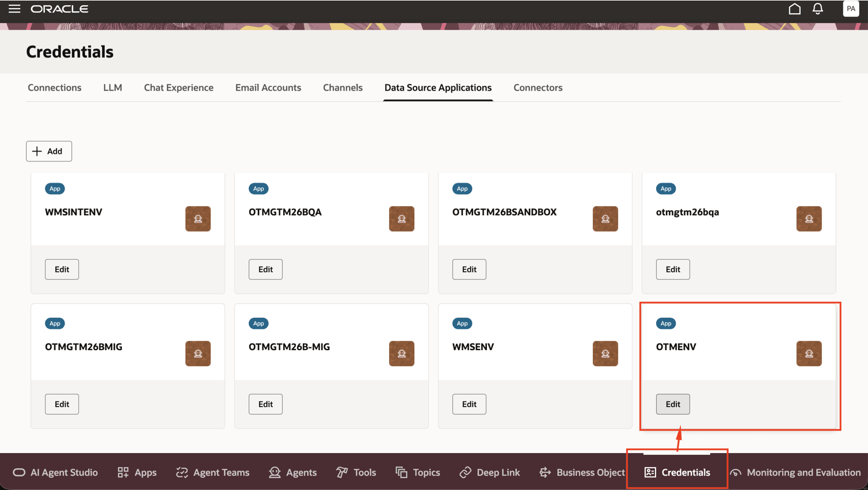Select the Connectors tab
The image size is (868, 490).
click(538, 88)
